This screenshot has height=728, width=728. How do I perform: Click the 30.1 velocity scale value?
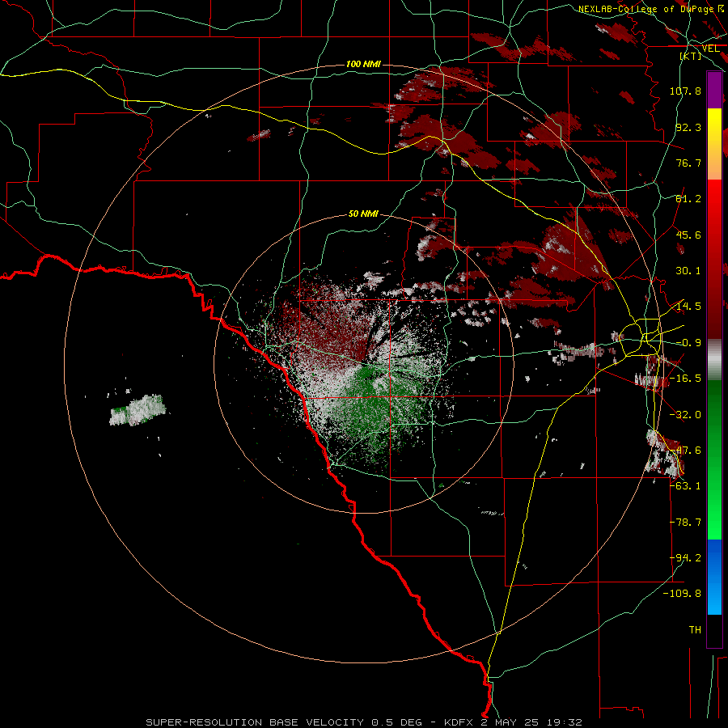pos(688,271)
